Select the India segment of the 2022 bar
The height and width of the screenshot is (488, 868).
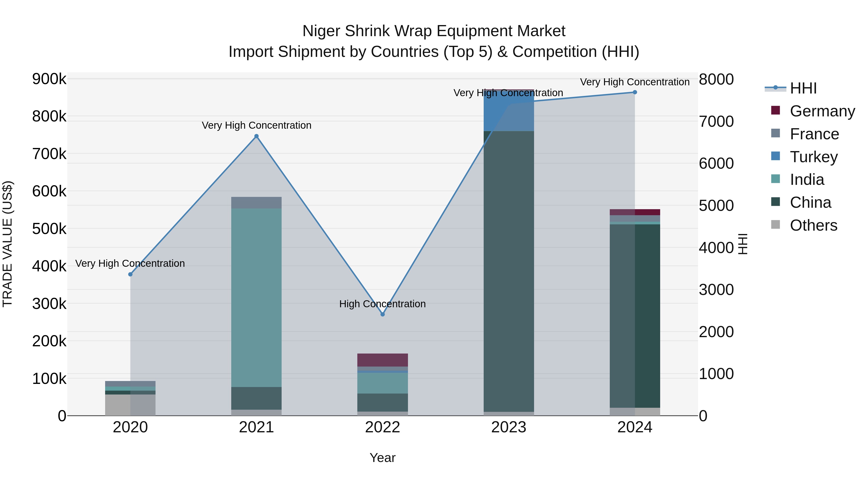tap(382, 383)
